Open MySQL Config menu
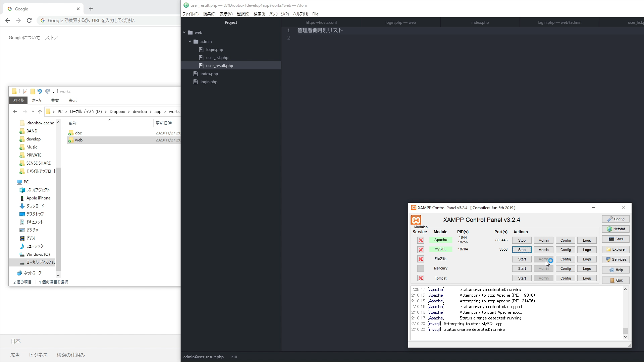Image resolution: width=644 pixels, height=362 pixels. point(566,250)
